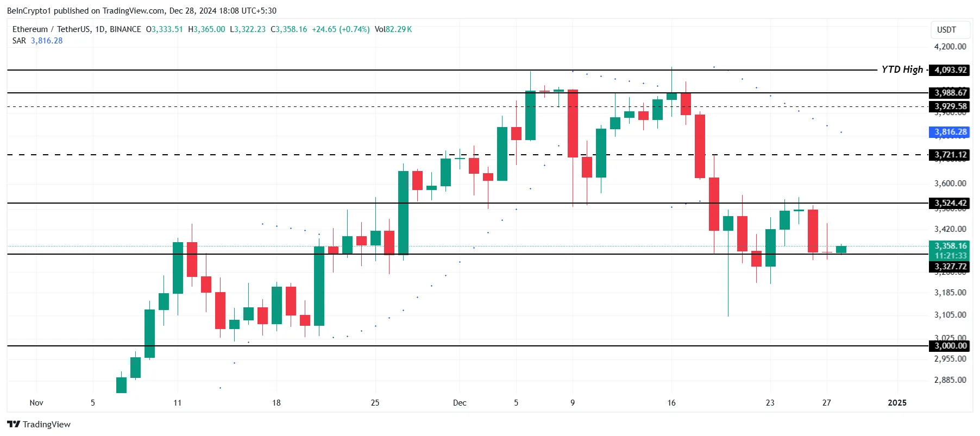Image resolution: width=980 pixels, height=436 pixels.
Task: Select the YTD High line label
Action: (x=902, y=69)
